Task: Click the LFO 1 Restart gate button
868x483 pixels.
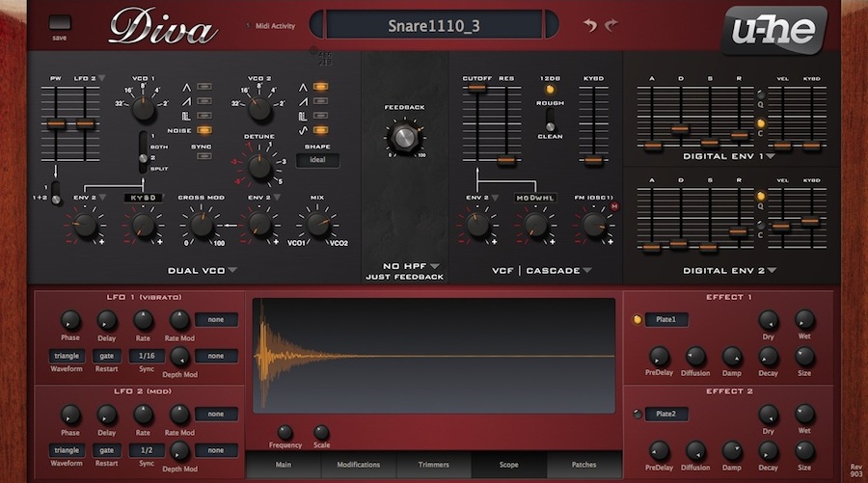Action: pyautogui.click(x=106, y=356)
